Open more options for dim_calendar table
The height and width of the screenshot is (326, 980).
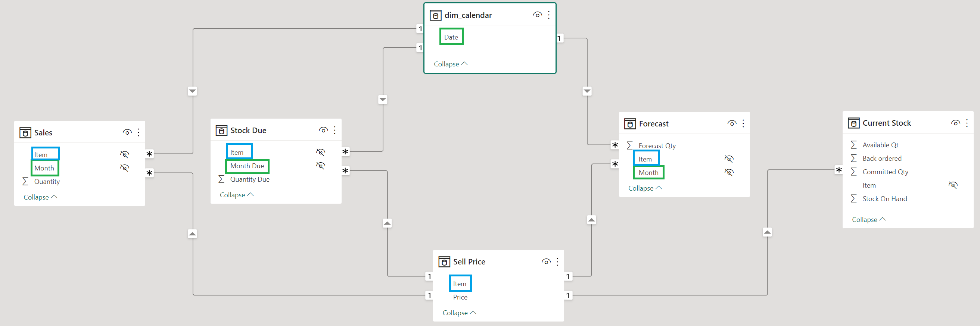(548, 15)
